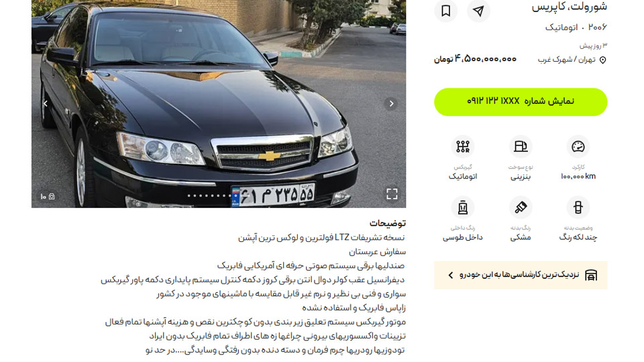Click the odometer icon above 100,000 km
644x362 pixels.
pyautogui.click(x=578, y=147)
